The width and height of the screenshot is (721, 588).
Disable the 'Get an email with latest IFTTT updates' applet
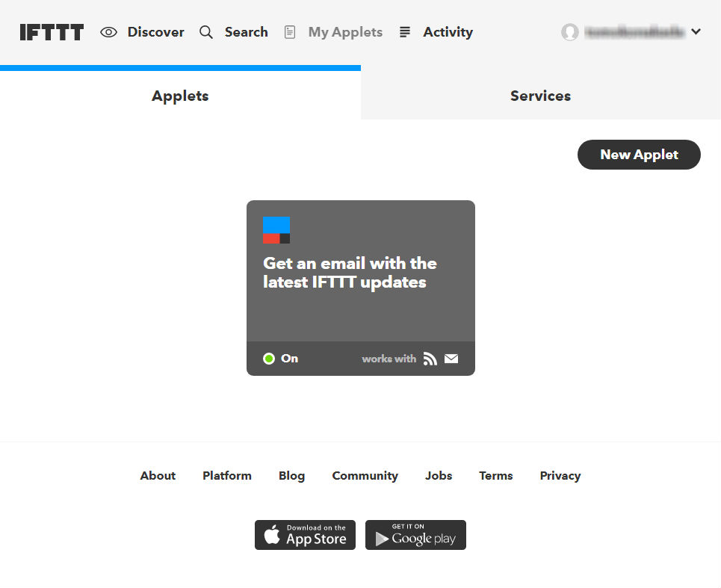click(268, 359)
